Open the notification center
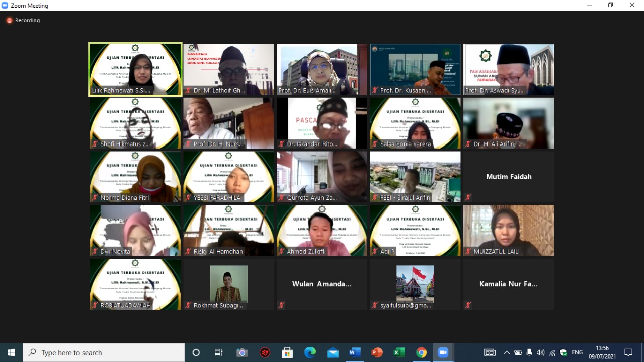The image size is (644, 362). [x=628, y=352]
